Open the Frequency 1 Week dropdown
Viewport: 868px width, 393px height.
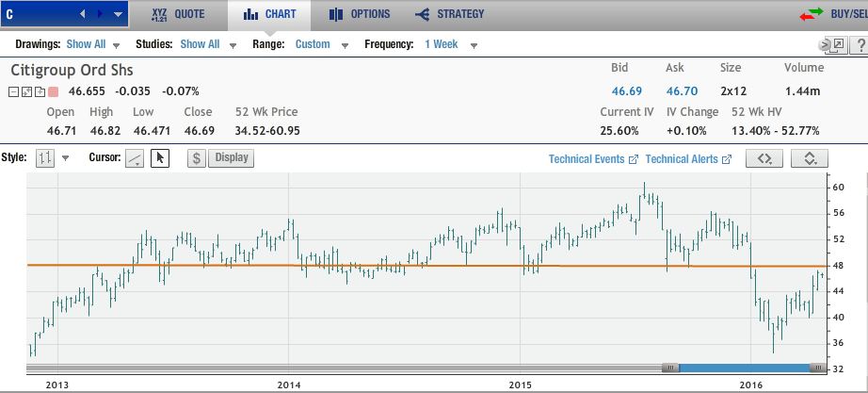[x=451, y=44]
